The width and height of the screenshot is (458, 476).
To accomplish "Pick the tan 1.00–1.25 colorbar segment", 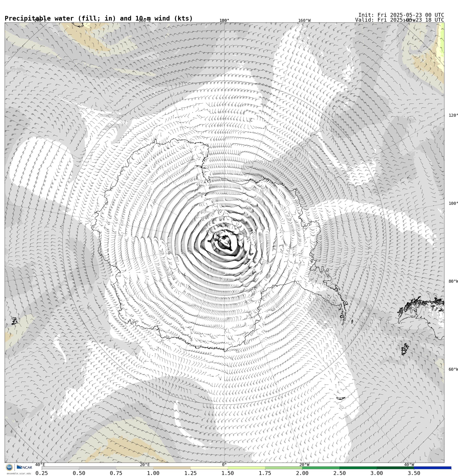I will pyautogui.click(x=172, y=468).
